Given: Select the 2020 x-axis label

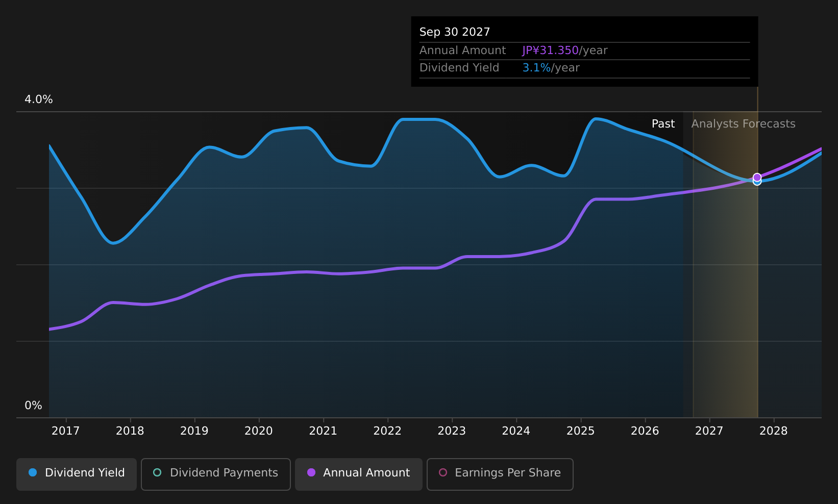Looking at the screenshot, I should pos(259,431).
